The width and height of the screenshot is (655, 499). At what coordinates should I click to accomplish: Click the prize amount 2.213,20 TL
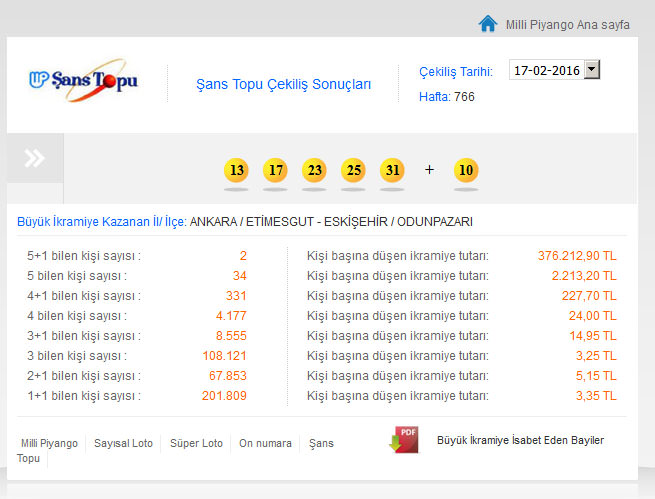pyautogui.click(x=584, y=276)
